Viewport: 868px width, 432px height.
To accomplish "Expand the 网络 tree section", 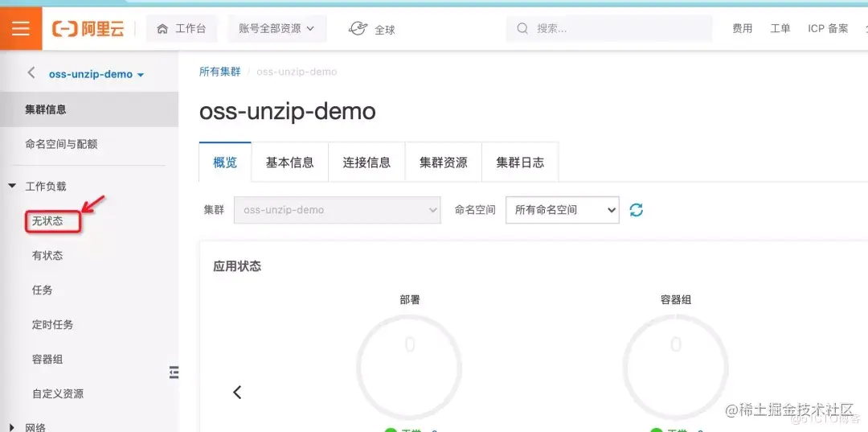I will 12,427.
